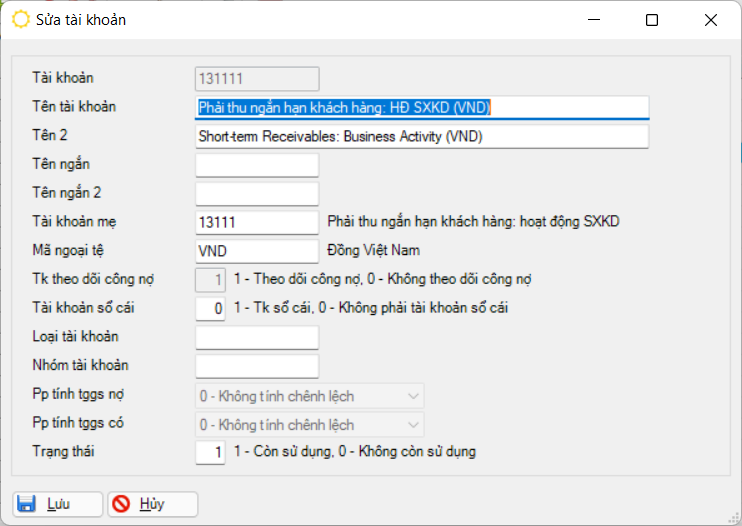Screen dimensions: 742x526
Task: Click the Tên tài khoản input field
Action: [421, 107]
